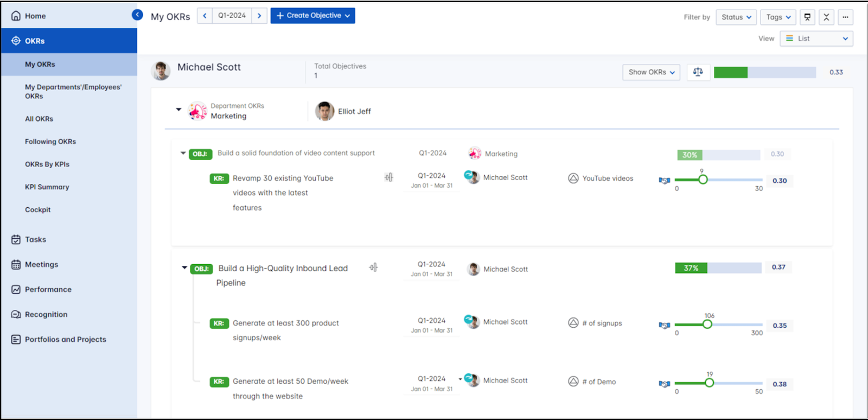Collapse the left sidebar with arrow button

(x=137, y=15)
